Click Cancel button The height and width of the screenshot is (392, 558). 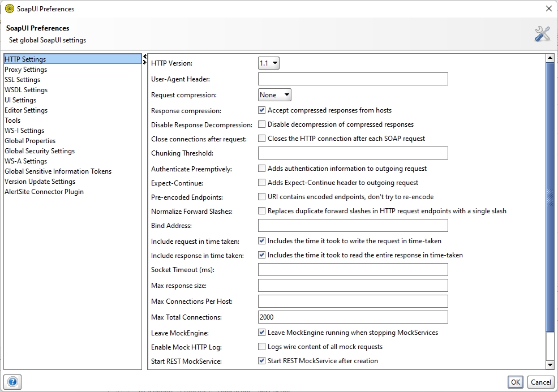541,382
